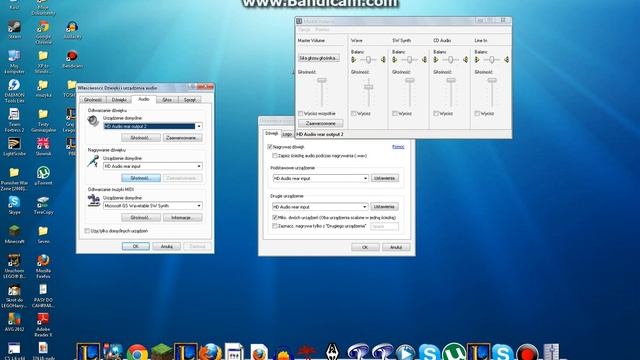Click the red record dock icon
The image size is (640, 360).
pyautogui.click(x=527, y=353)
